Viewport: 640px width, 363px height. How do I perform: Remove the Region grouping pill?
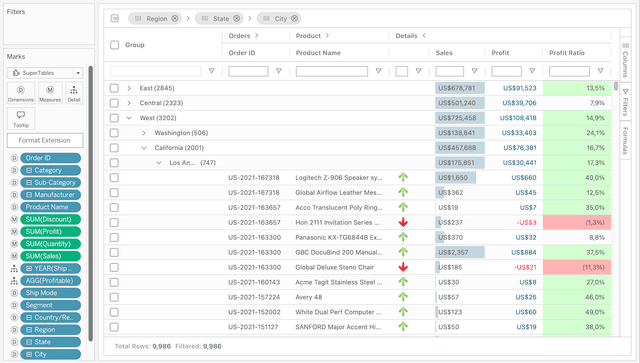tap(175, 18)
